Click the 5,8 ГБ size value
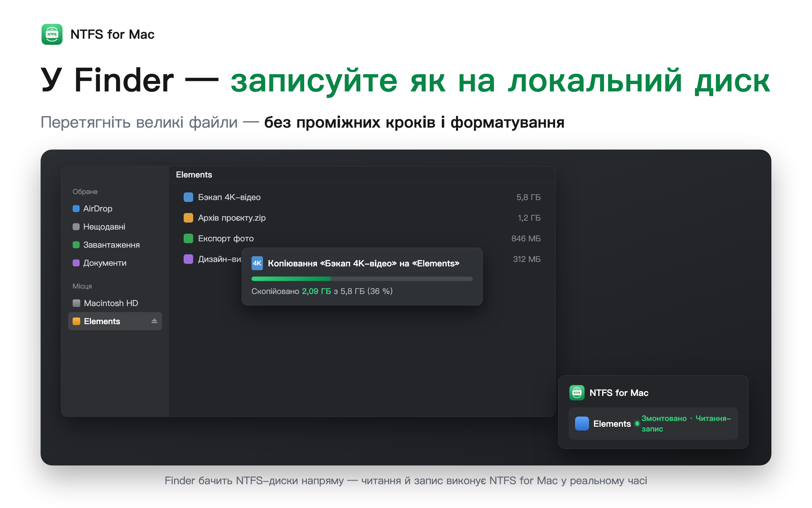 [x=528, y=197]
